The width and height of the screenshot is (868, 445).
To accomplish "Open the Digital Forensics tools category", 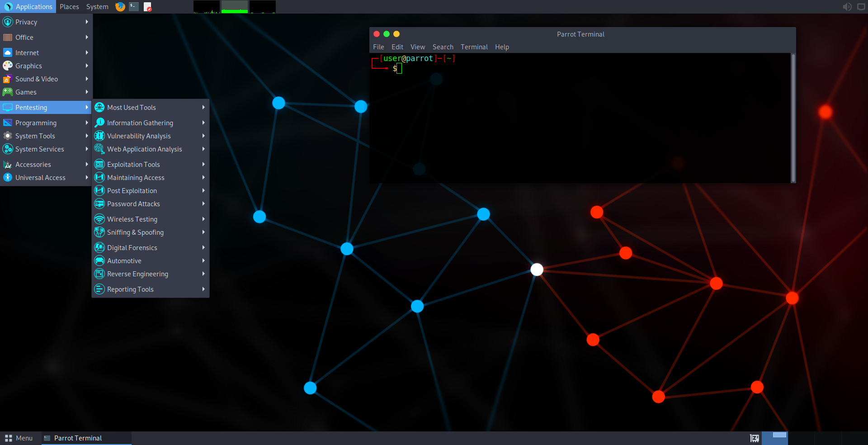I will [x=131, y=247].
